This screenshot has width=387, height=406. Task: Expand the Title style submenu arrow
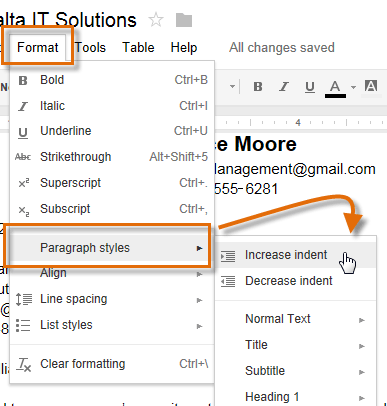coord(362,346)
